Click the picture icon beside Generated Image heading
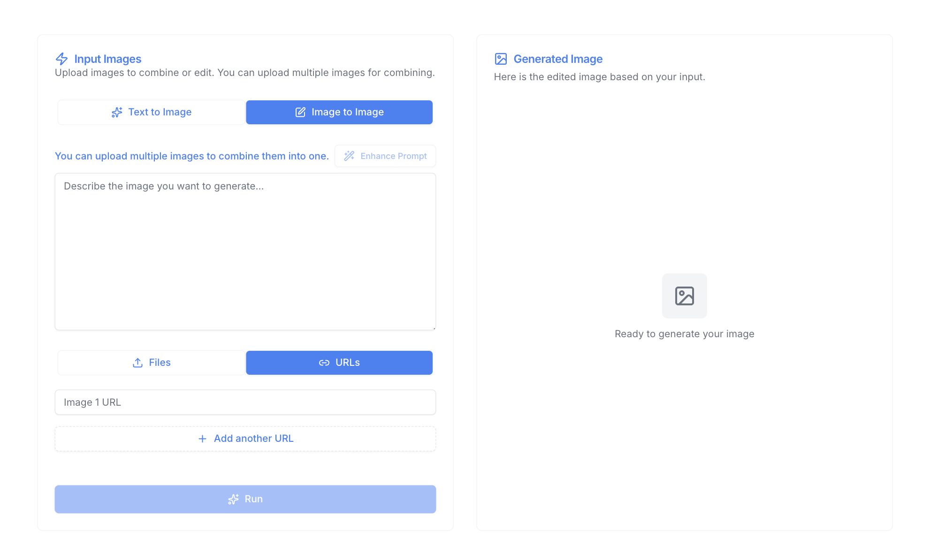946x560 pixels. coord(501,59)
